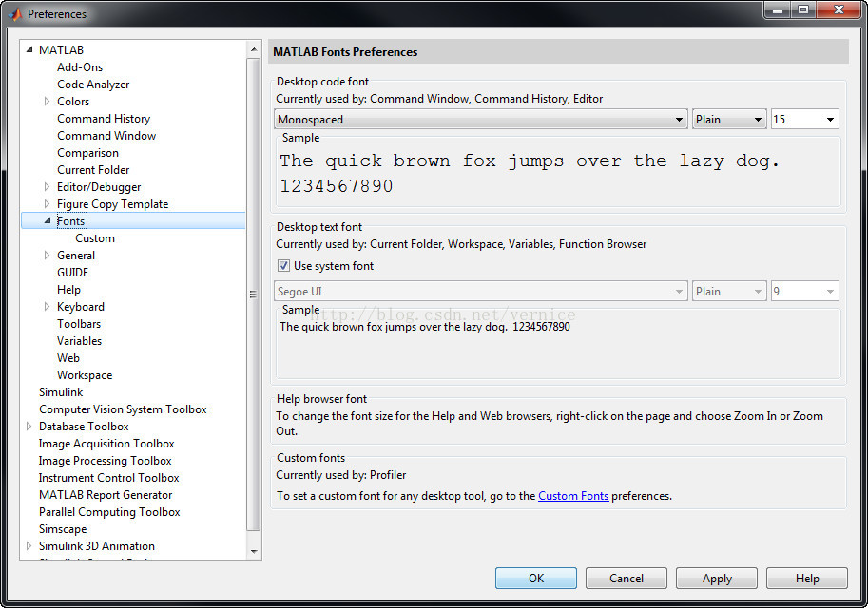Screen dimensions: 868x608
Task: Select Computer Vision System Toolbox
Action: coord(123,409)
